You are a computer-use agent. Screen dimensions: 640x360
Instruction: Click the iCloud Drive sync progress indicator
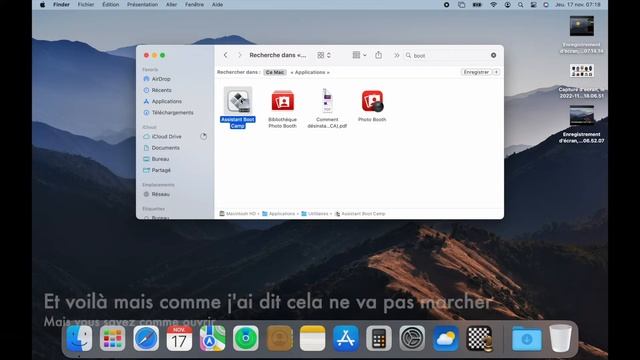pos(203,136)
